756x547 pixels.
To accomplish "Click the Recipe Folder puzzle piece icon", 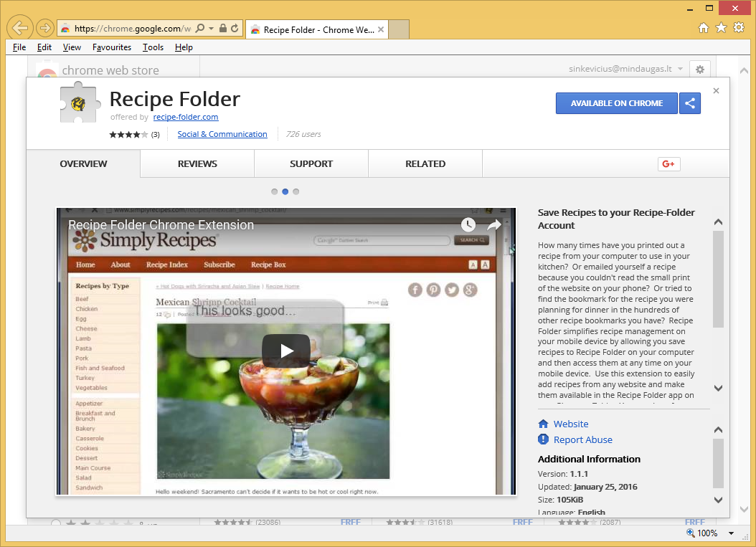I will (80, 103).
